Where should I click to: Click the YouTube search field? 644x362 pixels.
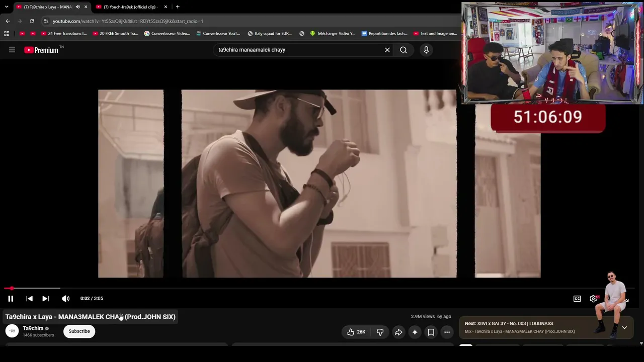pyautogui.click(x=299, y=50)
